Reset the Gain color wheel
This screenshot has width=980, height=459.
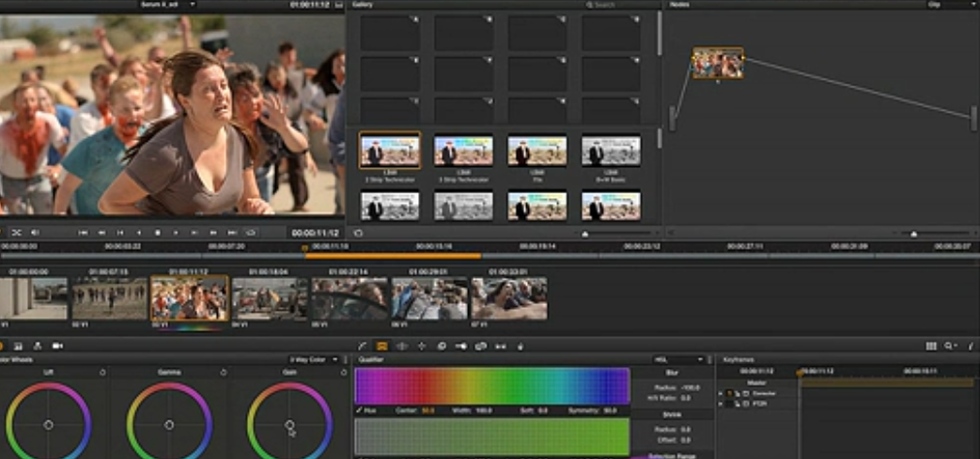tap(343, 373)
